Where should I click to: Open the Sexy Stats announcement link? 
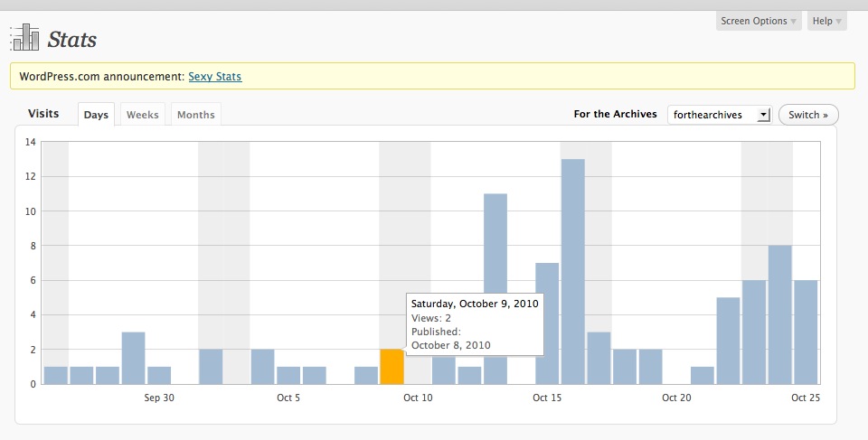214,77
